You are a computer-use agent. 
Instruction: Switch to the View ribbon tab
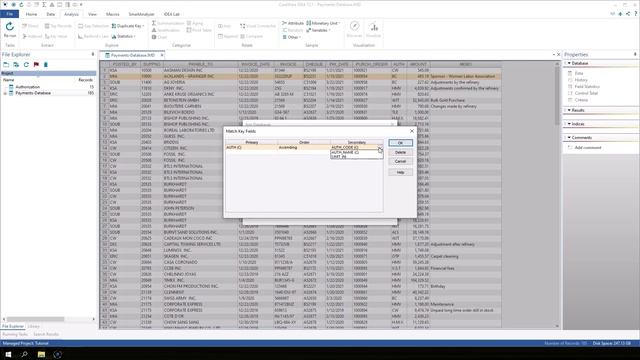coord(92,14)
